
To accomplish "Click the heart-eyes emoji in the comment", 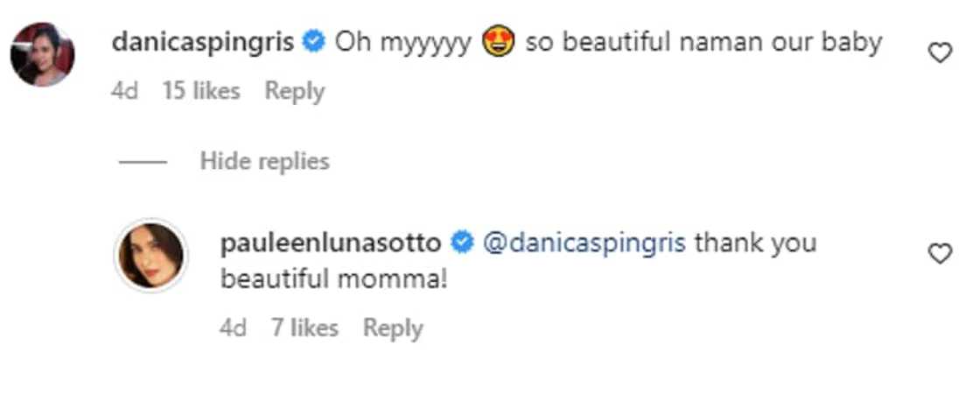I will [497, 42].
